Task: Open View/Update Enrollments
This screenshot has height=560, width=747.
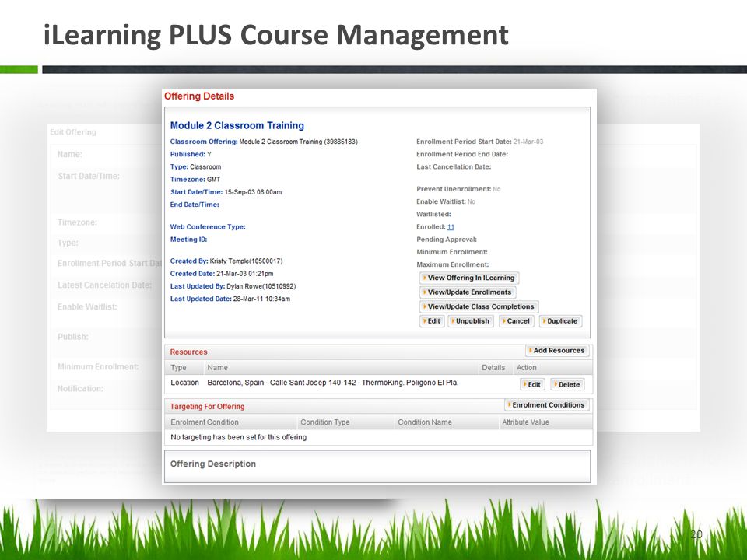Action: click(468, 292)
